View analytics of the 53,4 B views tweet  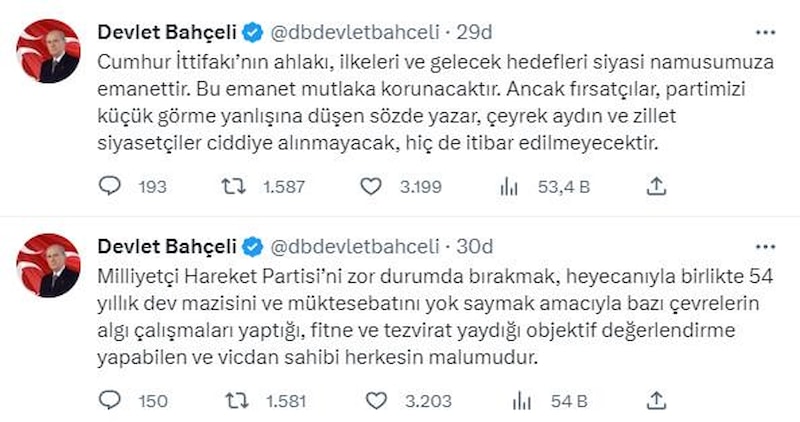click(508, 185)
